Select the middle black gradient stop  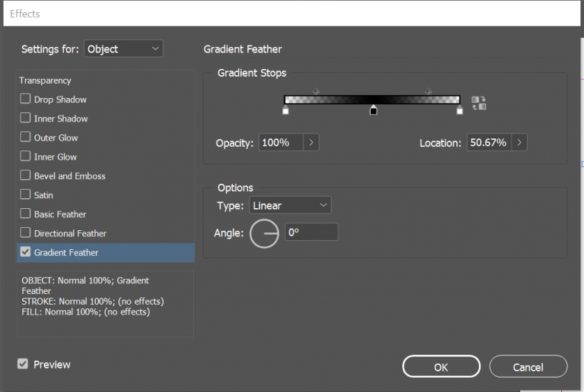click(373, 111)
